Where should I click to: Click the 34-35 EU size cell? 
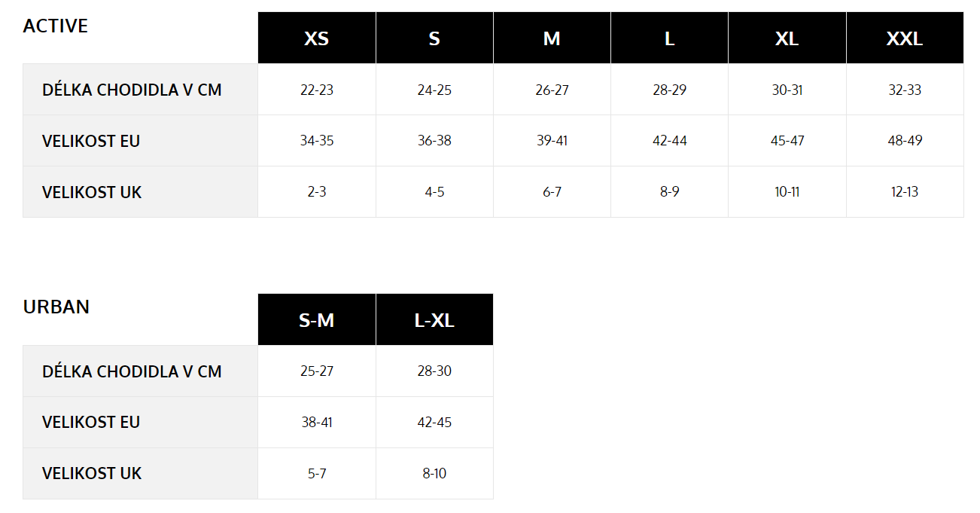[317, 141]
